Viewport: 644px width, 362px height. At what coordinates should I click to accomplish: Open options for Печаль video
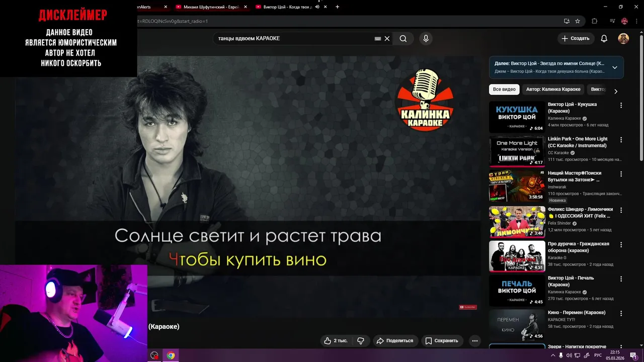[621, 279]
